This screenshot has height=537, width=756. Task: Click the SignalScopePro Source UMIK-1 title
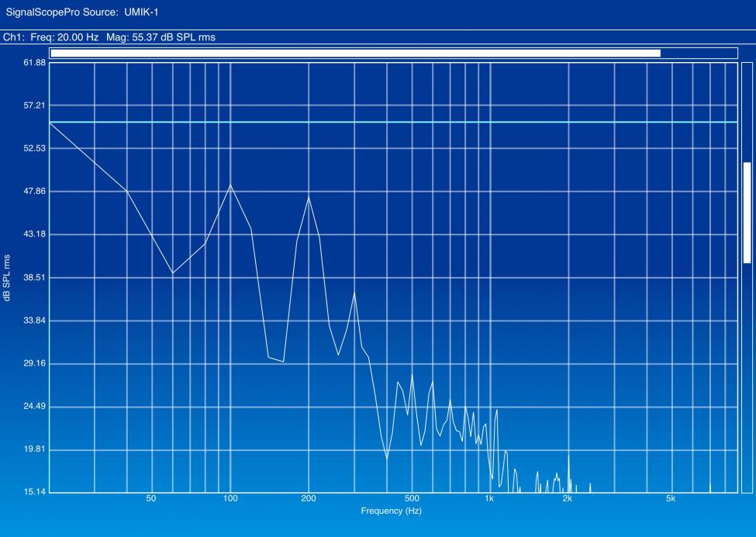(x=82, y=12)
